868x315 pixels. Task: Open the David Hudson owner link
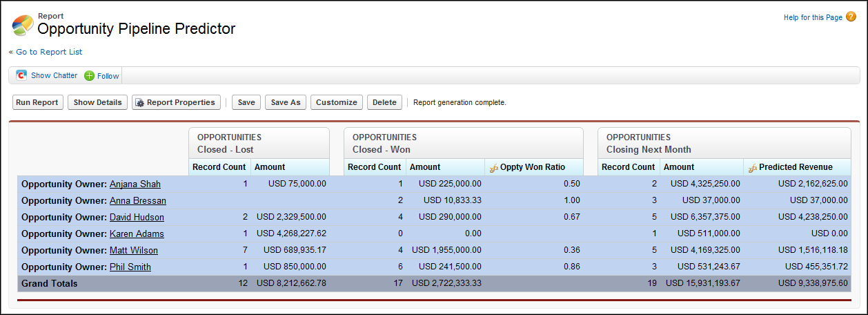coord(137,217)
